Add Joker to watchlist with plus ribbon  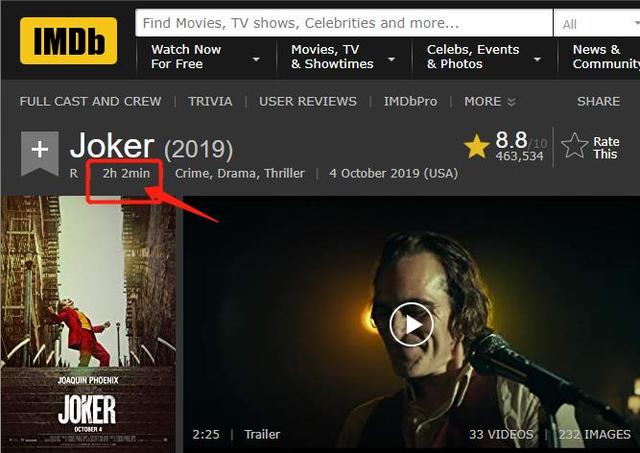point(40,153)
